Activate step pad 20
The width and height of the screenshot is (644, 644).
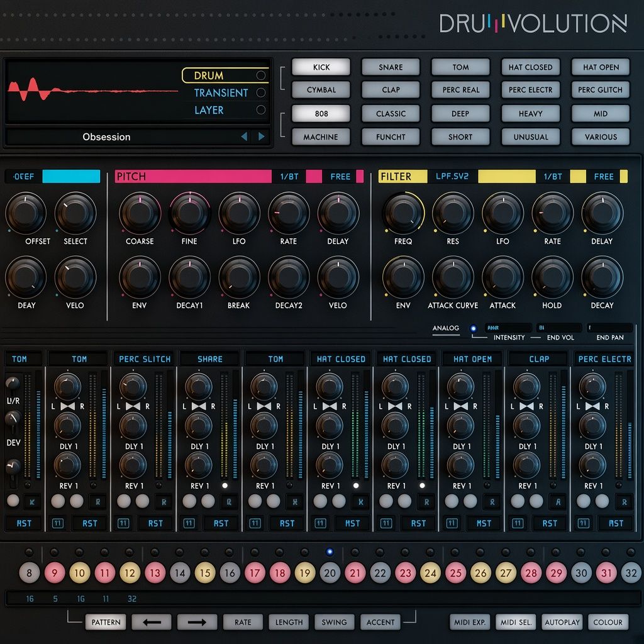(x=330, y=572)
